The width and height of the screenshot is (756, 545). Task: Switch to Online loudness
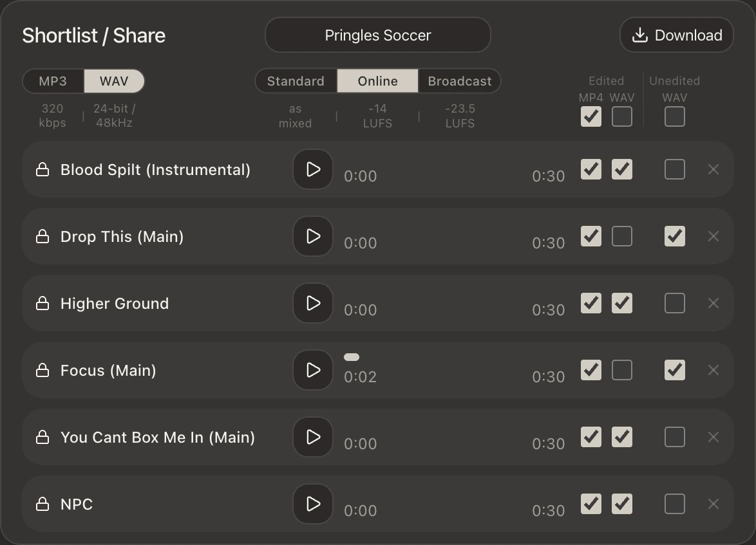tap(377, 81)
